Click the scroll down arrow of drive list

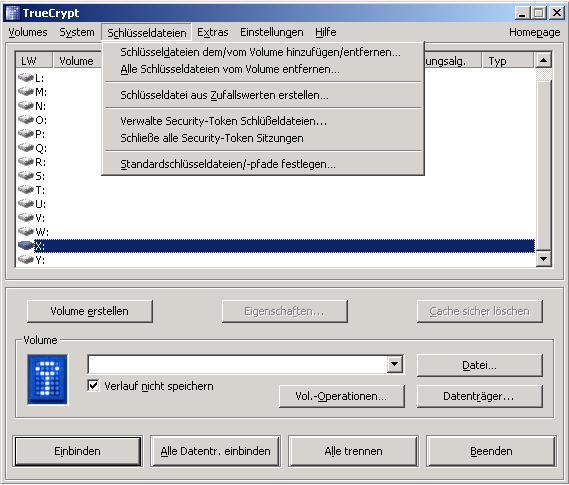click(x=544, y=259)
